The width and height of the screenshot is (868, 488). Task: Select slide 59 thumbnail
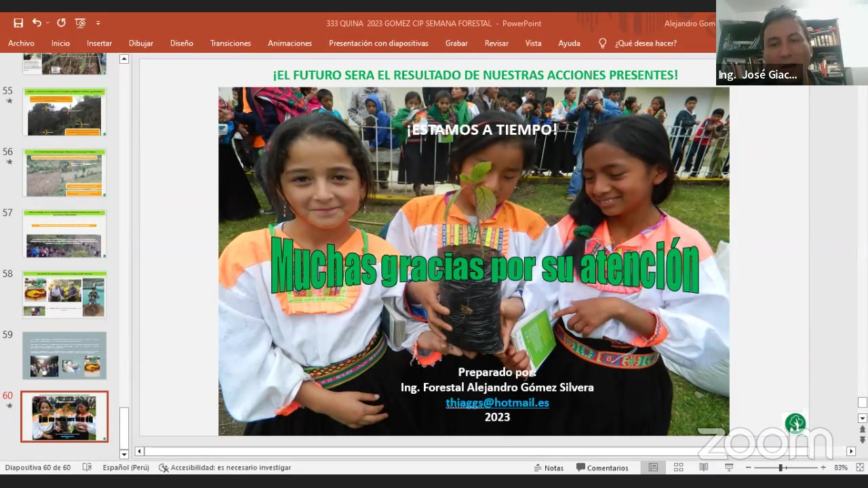(x=64, y=355)
